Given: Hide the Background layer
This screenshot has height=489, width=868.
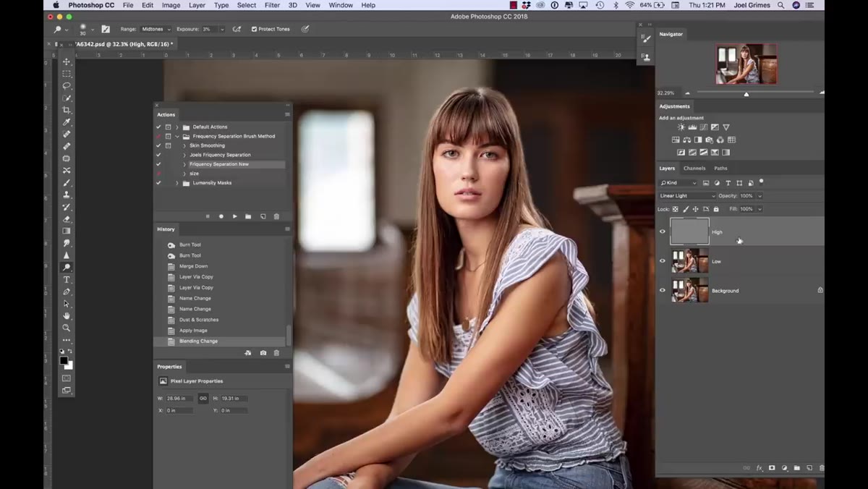Looking at the screenshot, I should 662,290.
